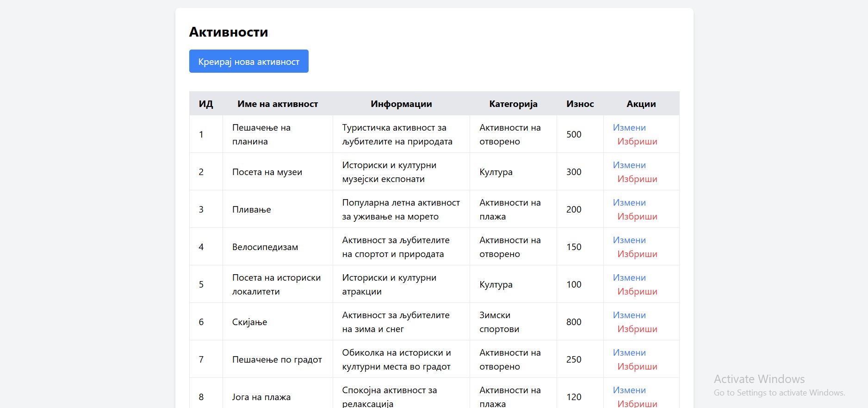Edit the 'Пешачење по градот' activity
The width and height of the screenshot is (868, 408).
pyautogui.click(x=629, y=353)
